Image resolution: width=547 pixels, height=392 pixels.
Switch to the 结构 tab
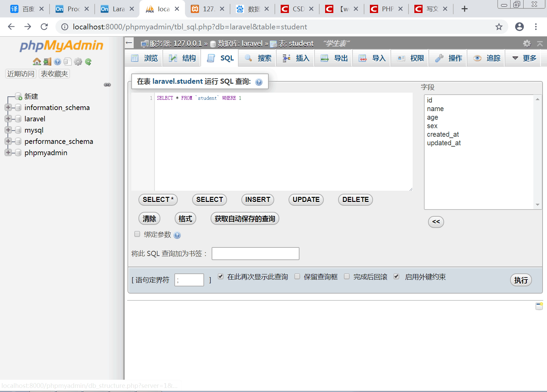point(182,58)
